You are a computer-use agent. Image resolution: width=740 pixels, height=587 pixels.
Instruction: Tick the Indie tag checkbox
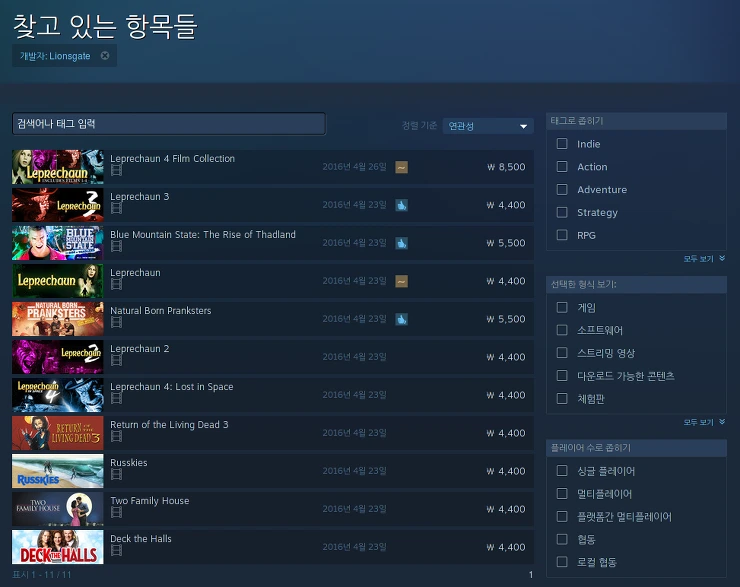(x=562, y=143)
